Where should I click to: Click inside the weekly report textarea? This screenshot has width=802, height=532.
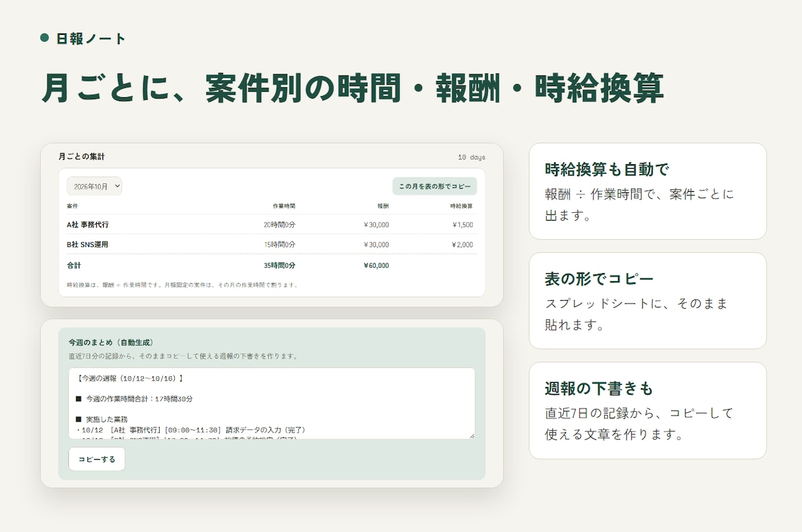click(271, 403)
